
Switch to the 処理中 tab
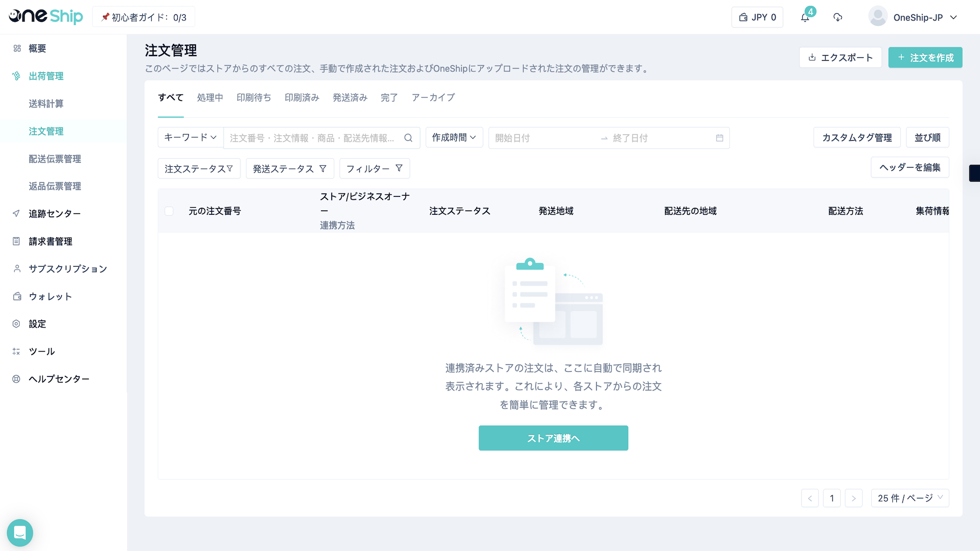[x=210, y=97]
